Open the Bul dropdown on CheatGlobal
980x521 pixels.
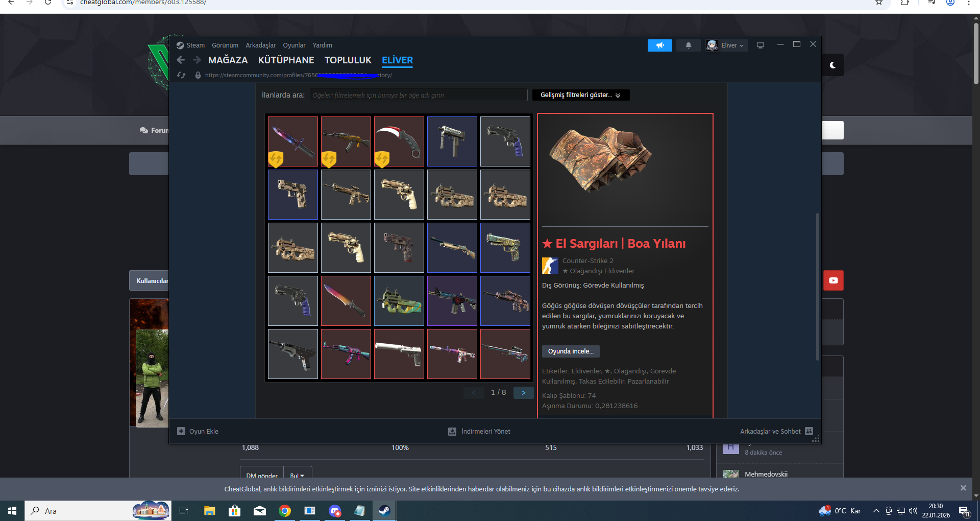(x=297, y=475)
